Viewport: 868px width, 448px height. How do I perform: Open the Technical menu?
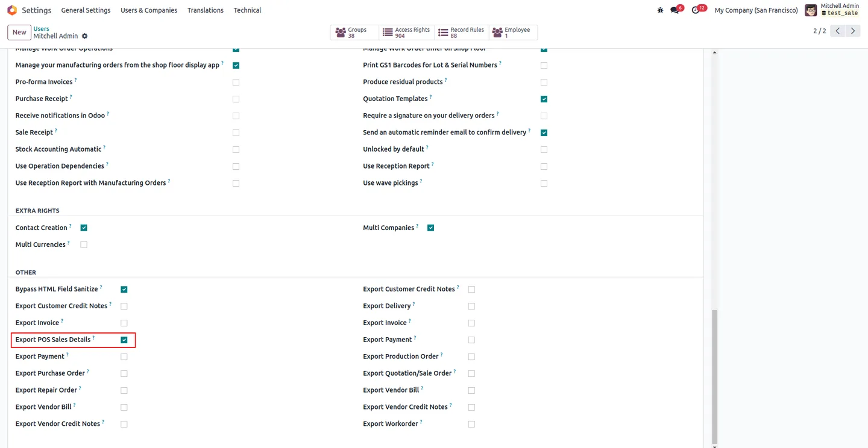tap(248, 10)
